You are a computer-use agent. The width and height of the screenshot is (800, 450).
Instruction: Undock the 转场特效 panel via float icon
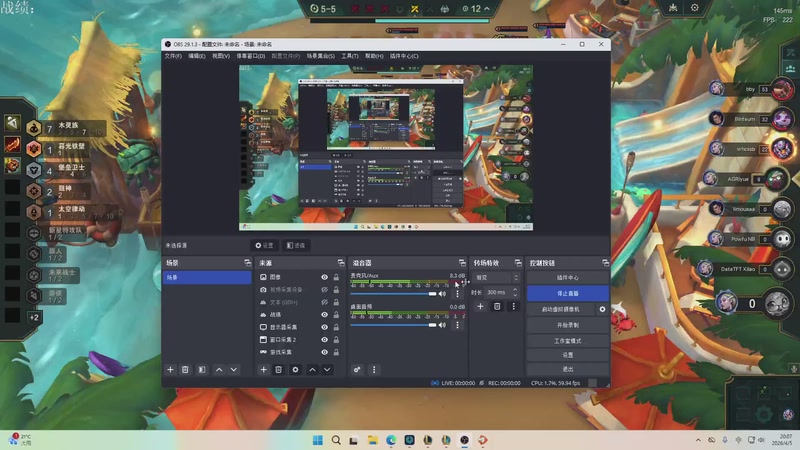click(518, 263)
